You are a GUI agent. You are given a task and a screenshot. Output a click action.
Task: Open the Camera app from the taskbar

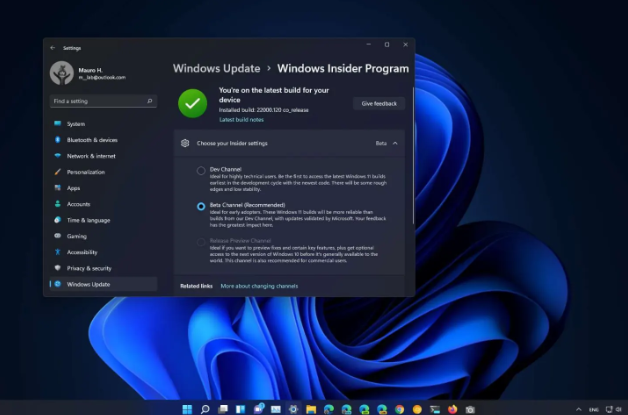470,409
